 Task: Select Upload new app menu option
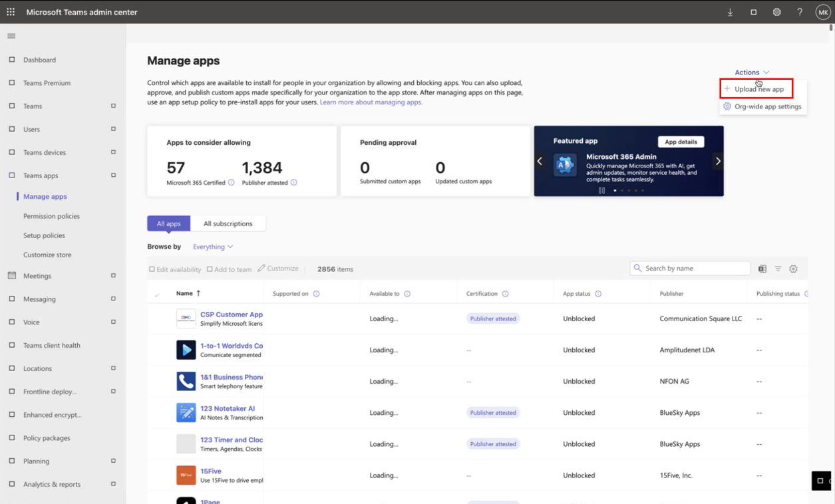[758, 89]
